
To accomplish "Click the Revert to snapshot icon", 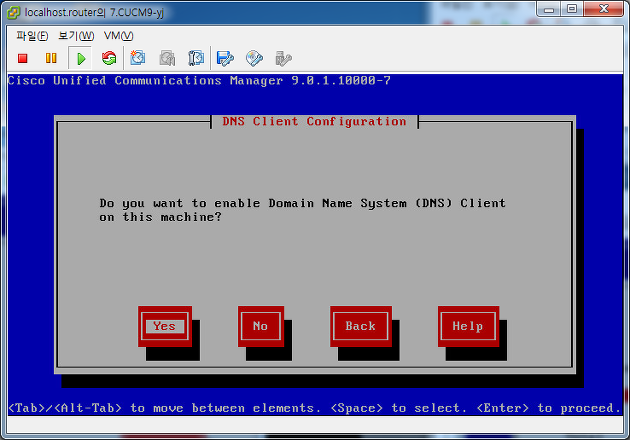I will 167,58.
